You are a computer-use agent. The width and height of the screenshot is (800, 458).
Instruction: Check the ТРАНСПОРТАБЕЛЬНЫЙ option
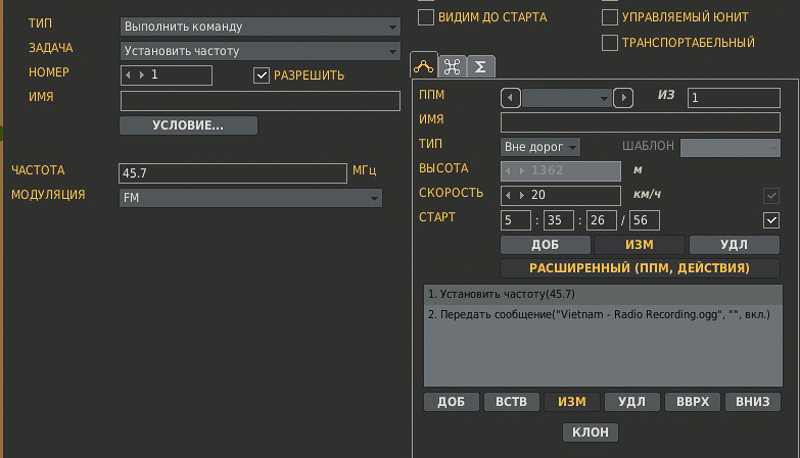click(x=610, y=42)
